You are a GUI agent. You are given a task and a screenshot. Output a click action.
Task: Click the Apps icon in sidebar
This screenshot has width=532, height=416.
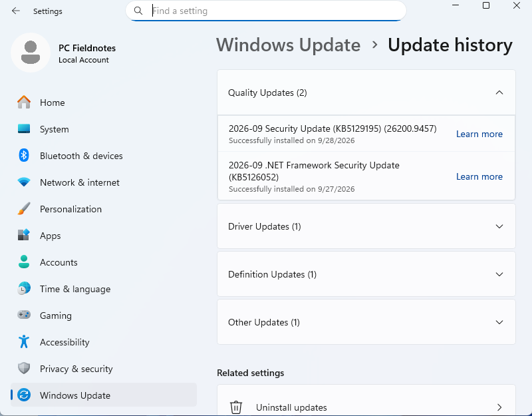(24, 236)
